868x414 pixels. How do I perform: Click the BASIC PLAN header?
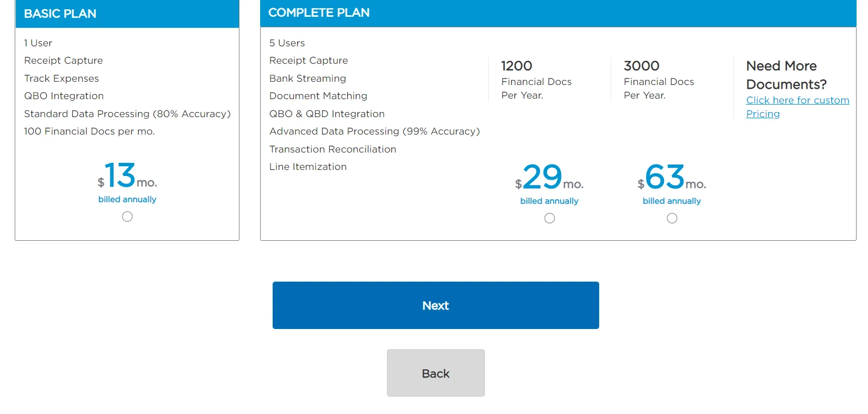60,14
